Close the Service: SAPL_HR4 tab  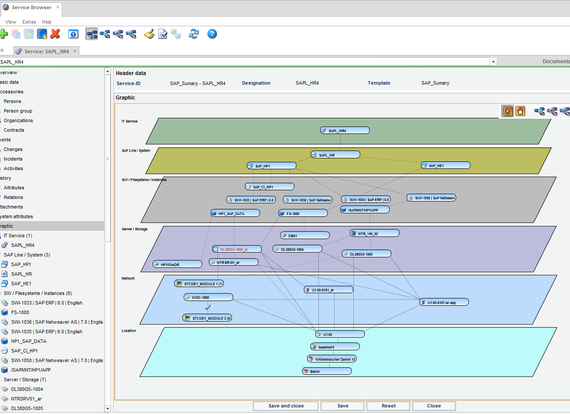(75, 51)
